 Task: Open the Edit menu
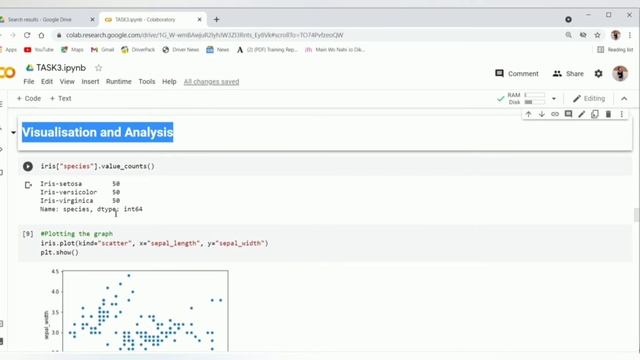(x=47, y=82)
